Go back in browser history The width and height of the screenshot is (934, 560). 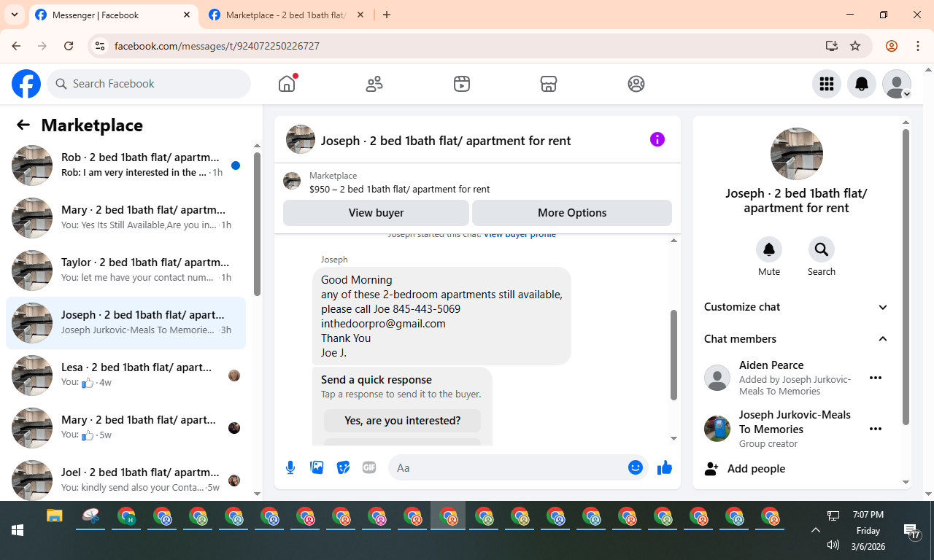coord(16,46)
